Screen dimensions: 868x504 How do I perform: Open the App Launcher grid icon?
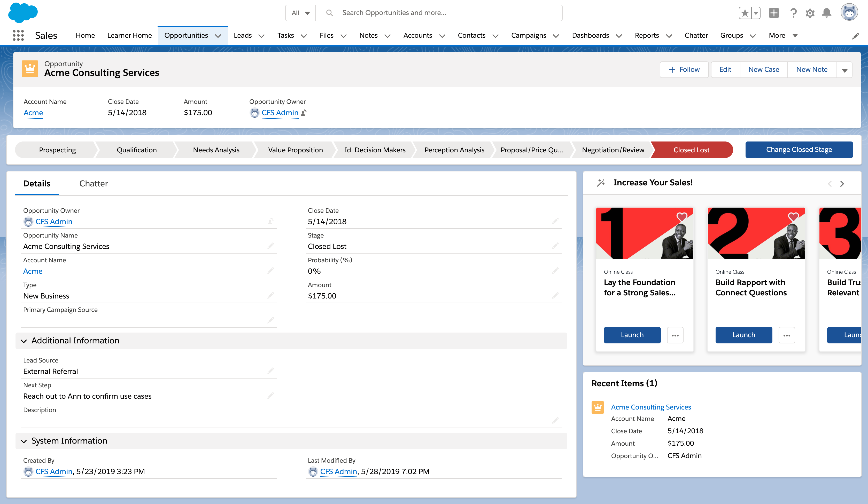tap(18, 35)
